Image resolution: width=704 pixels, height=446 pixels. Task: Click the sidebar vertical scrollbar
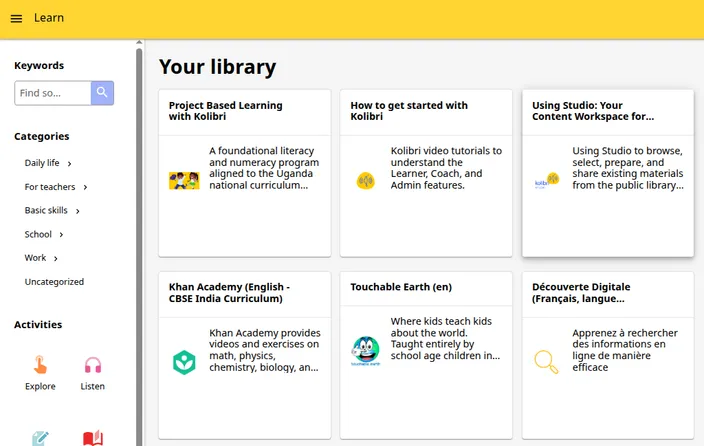coord(139,247)
